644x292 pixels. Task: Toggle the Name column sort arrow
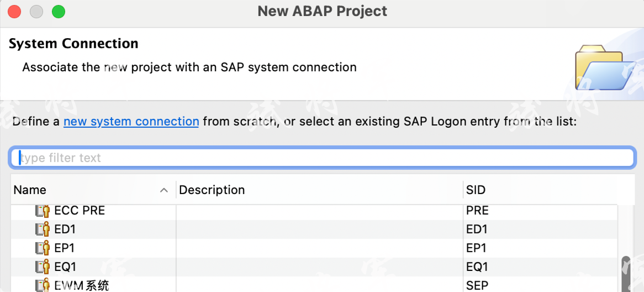pos(163,190)
